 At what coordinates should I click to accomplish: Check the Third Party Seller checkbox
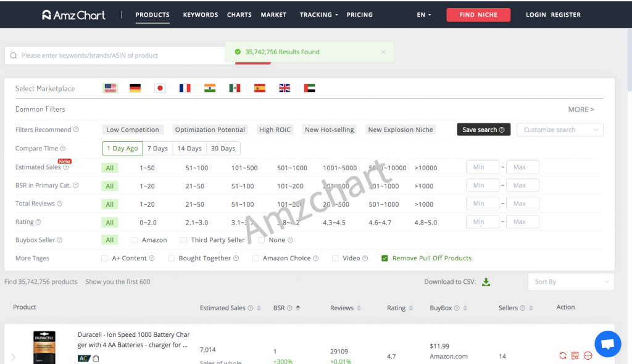[x=184, y=240]
